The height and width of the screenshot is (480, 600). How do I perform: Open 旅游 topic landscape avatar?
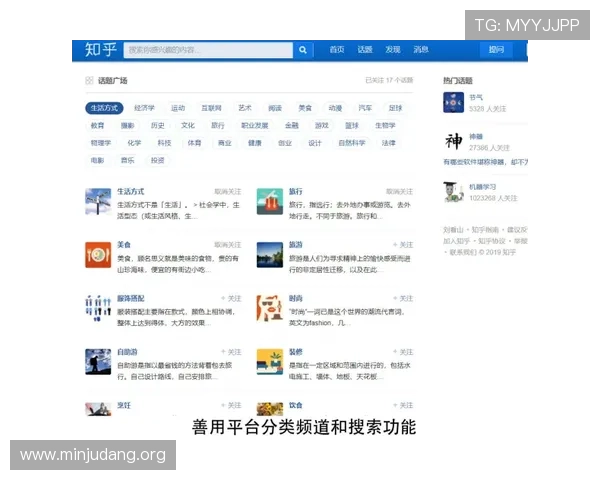point(270,255)
